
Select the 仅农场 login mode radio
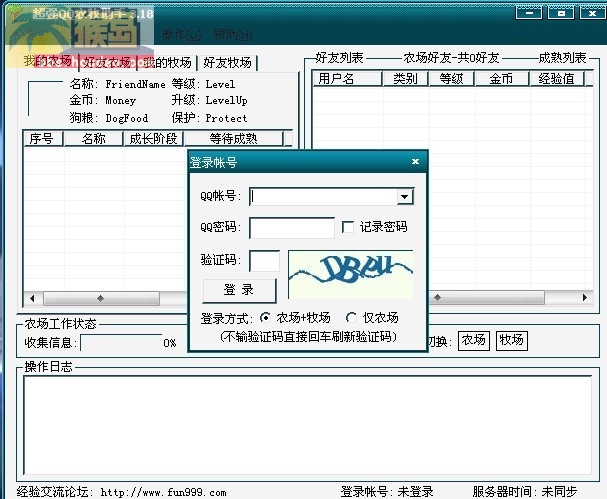[x=351, y=317]
